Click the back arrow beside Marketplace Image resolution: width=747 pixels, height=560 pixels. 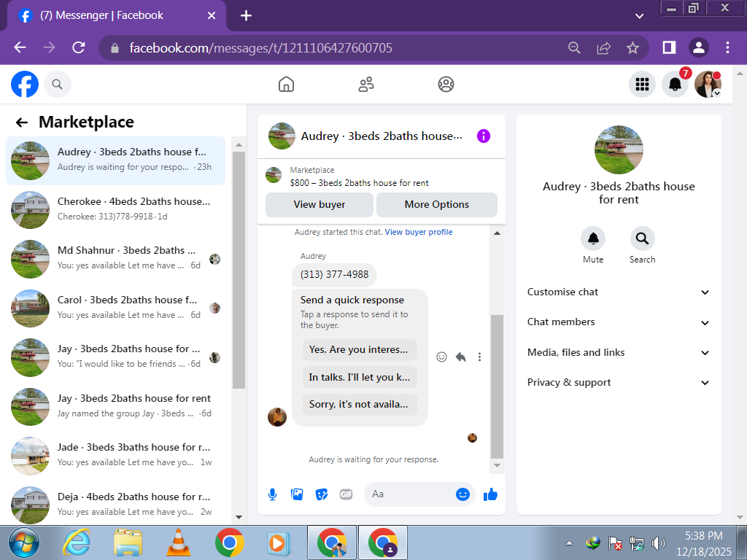point(22,122)
